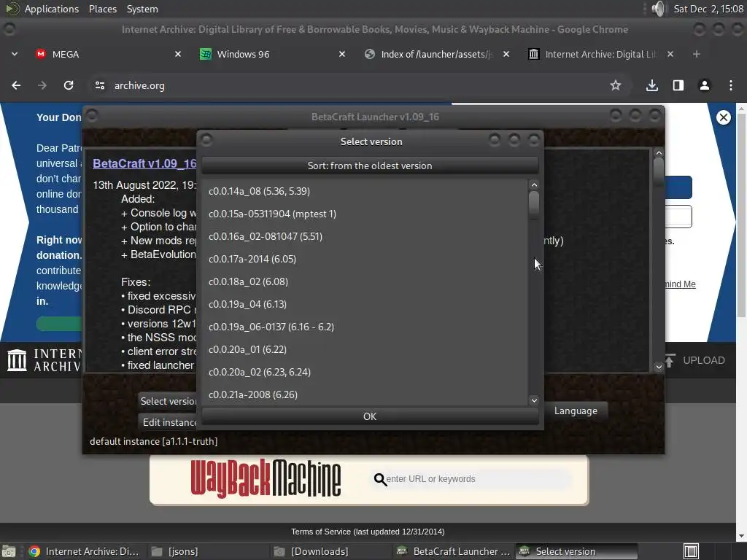Click the Internet Archive logo icon
This screenshot has height=560, width=747.
17,360
